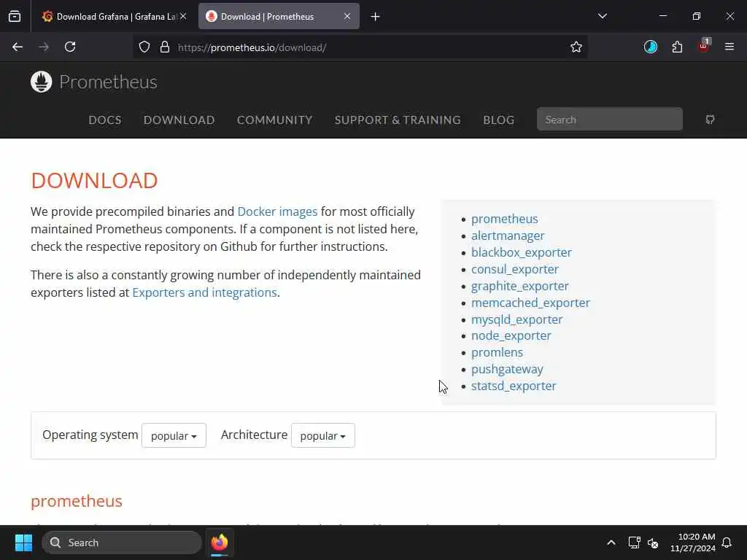Click the prometheus section heading

pos(77,501)
